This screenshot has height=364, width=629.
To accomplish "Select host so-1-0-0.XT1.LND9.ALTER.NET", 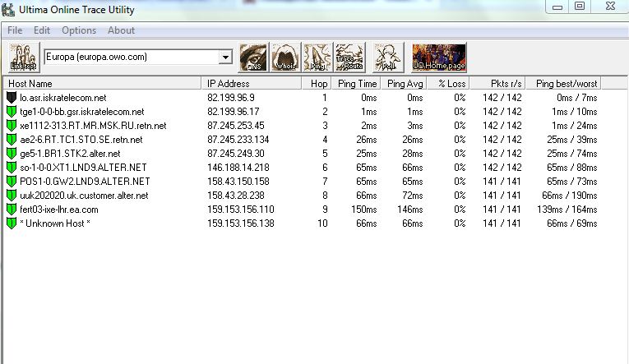I will [x=83, y=168].
